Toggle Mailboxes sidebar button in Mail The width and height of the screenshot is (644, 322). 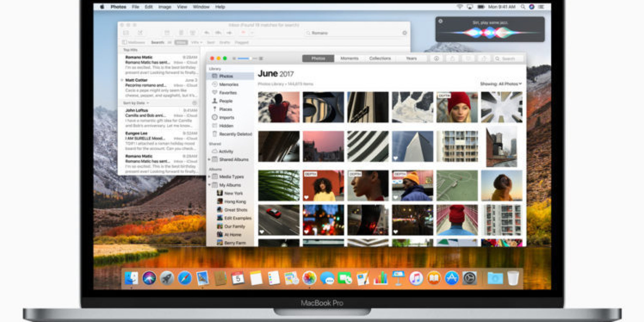coord(134,43)
